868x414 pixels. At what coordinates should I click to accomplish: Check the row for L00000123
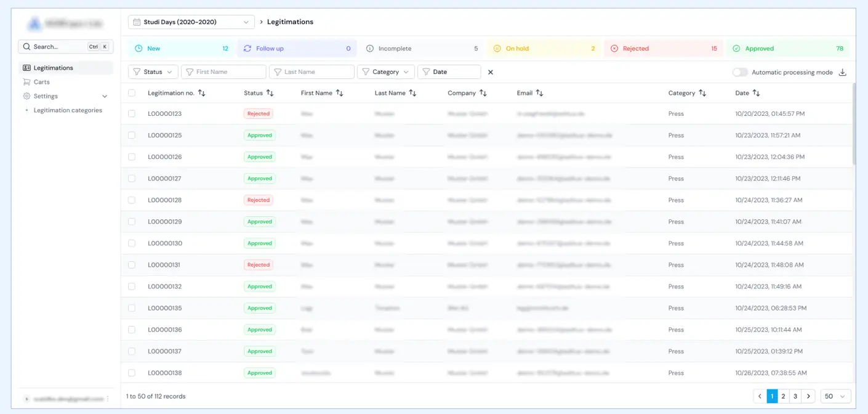tap(132, 113)
